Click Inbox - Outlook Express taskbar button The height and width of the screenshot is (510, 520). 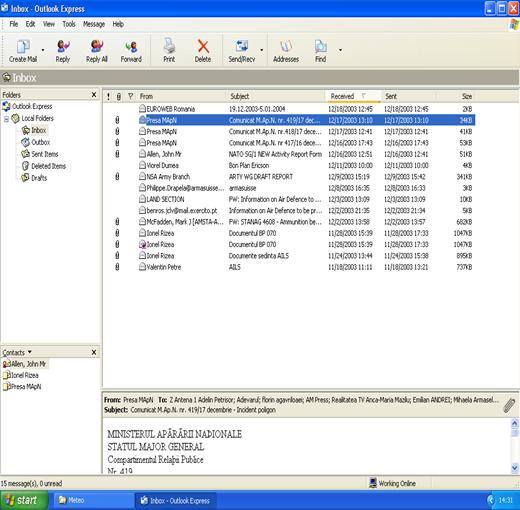click(175, 501)
